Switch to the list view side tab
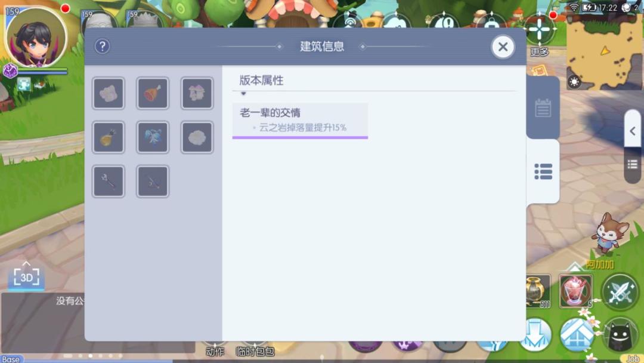644x363 pixels. 543,171
